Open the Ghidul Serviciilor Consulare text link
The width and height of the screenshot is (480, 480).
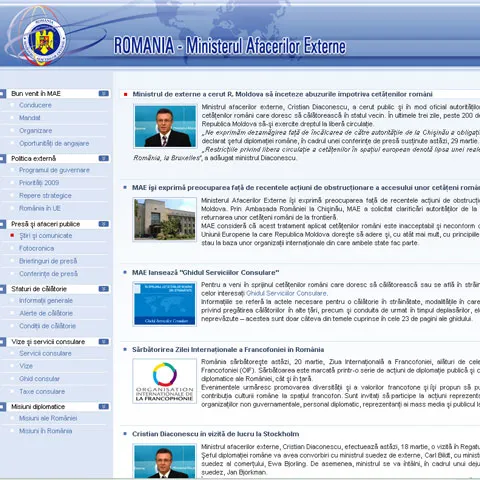pos(287,293)
